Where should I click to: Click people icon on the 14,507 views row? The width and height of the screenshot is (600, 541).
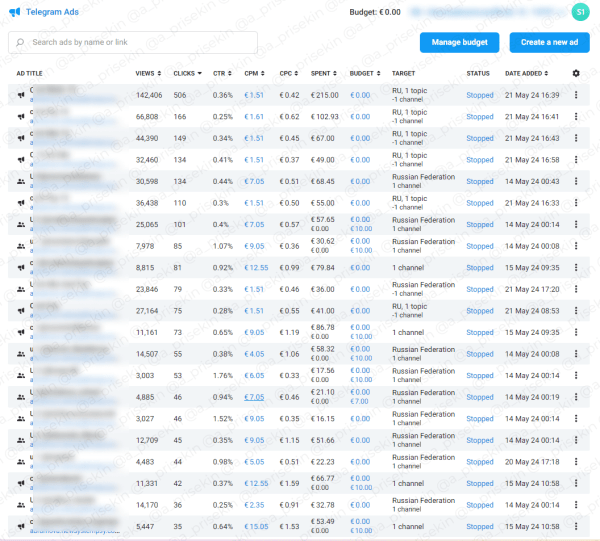pos(21,353)
